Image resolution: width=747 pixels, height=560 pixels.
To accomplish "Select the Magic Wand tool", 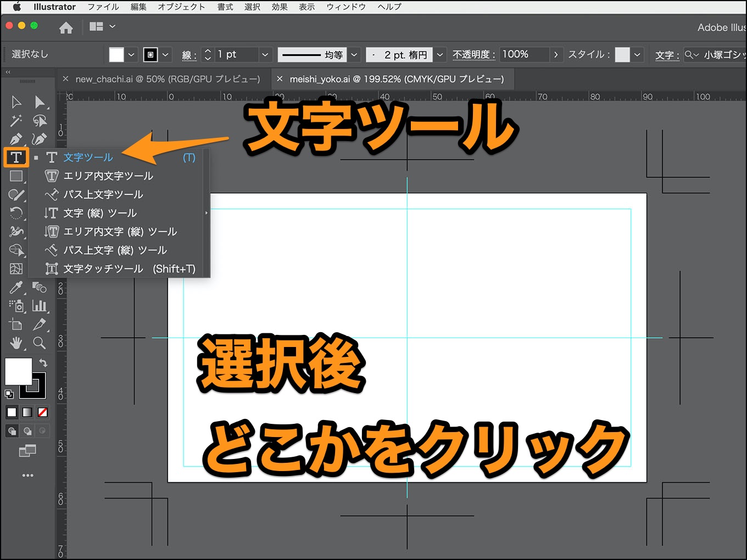I will (x=16, y=120).
